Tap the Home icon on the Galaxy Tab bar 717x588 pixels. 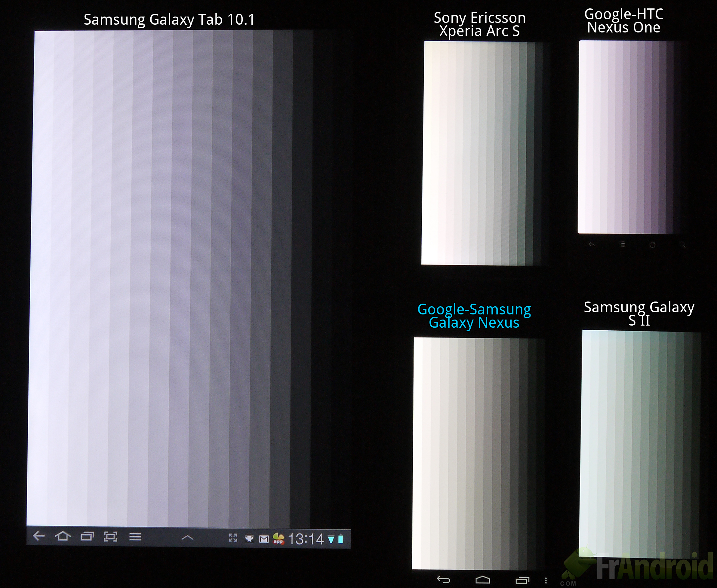tap(63, 536)
